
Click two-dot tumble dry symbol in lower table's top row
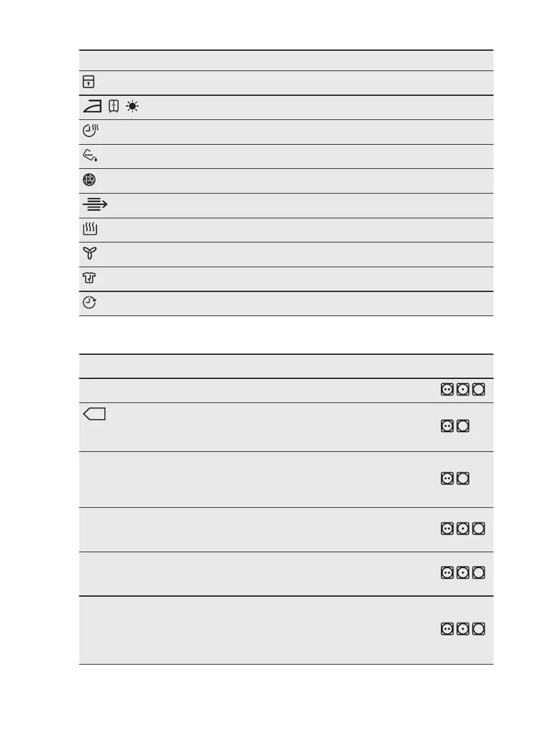(447, 389)
